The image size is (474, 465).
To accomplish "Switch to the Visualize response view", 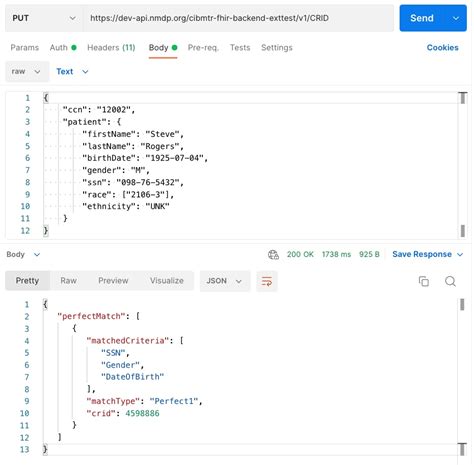I will [167, 281].
